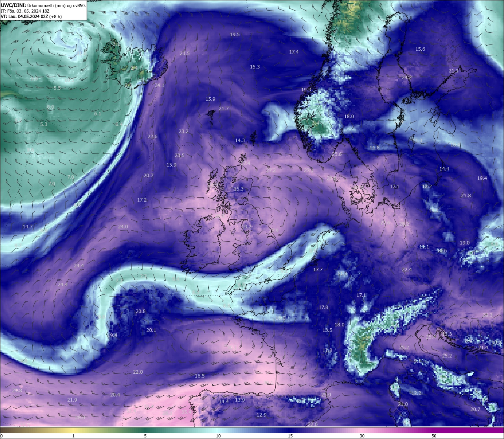Click the legend label 10
The width and height of the screenshot is (504, 439).
tap(218, 436)
